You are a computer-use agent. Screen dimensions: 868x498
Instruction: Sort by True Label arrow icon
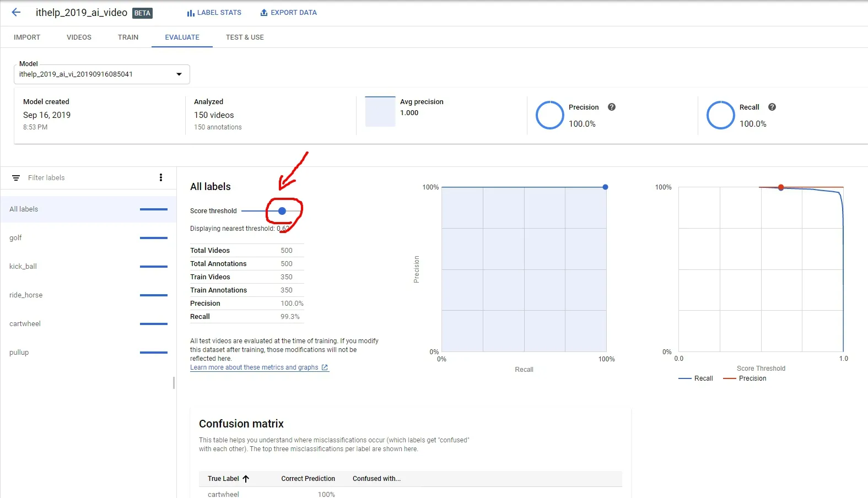(246, 479)
